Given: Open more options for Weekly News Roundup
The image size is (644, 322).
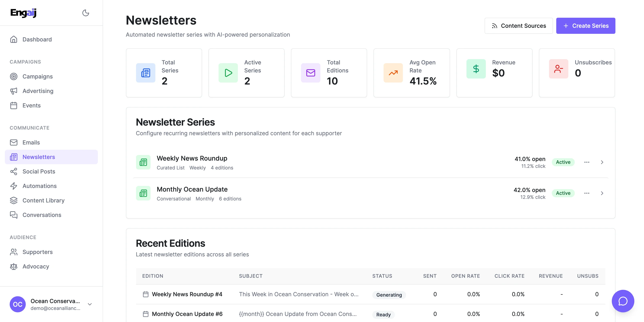Looking at the screenshot, I should [587, 162].
